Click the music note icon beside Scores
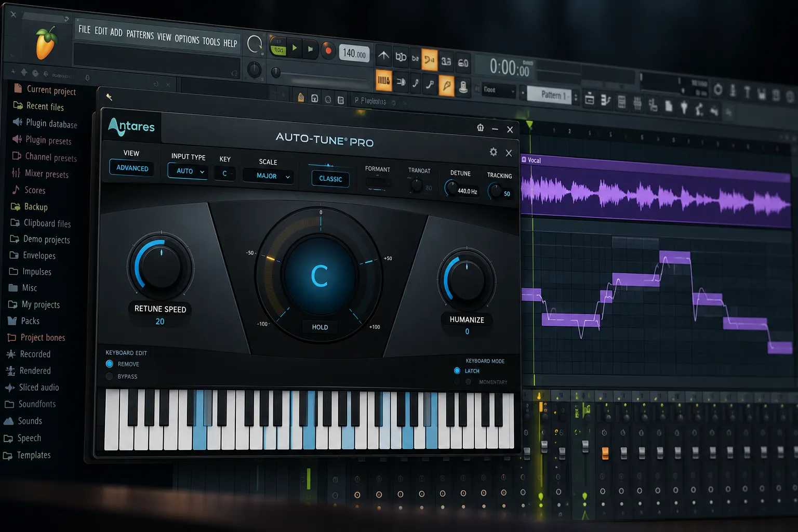The height and width of the screenshot is (532, 798). click(16, 190)
